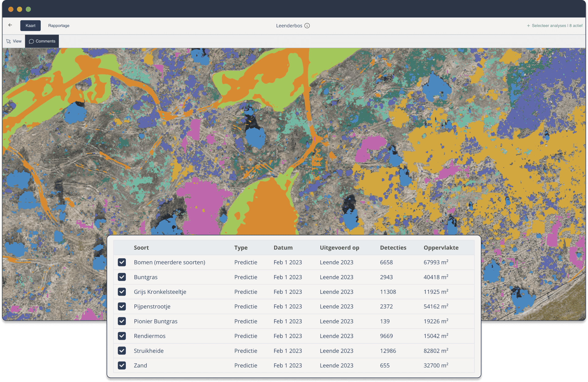588x382 pixels.
Task: Disable the Struikheide detection layer
Action: coord(122,350)
